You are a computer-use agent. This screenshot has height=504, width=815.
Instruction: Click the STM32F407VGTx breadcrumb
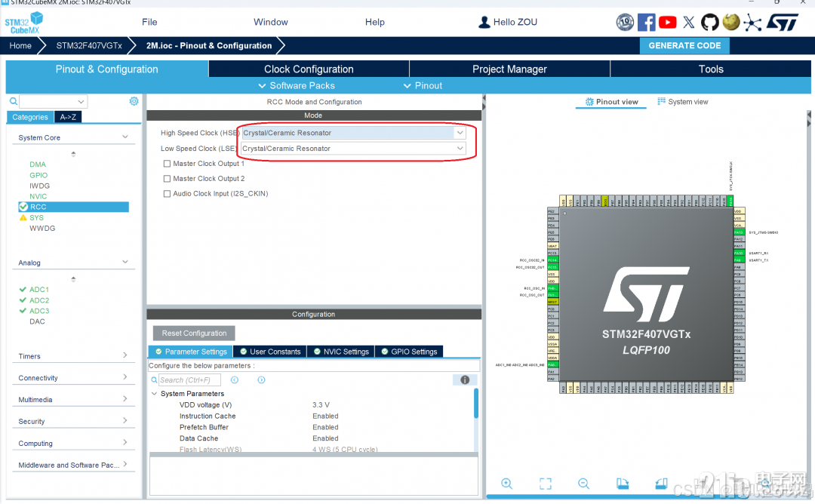[89, 46]
